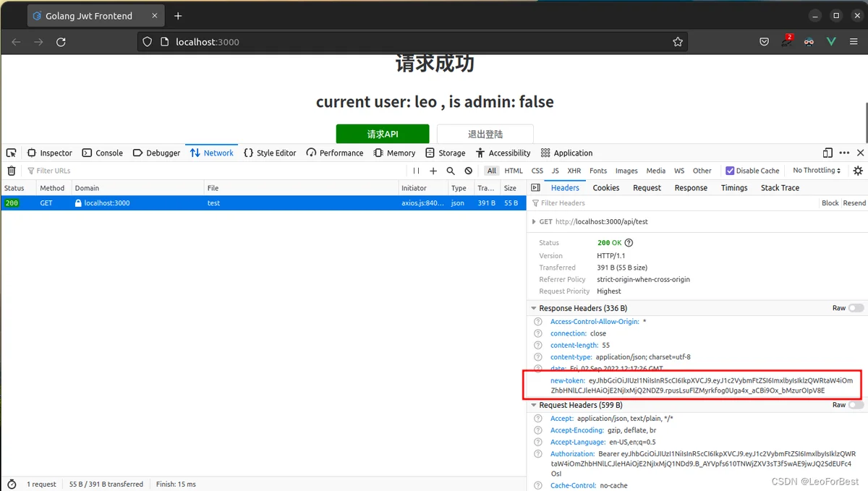Click 退出登陆 logout button

(x=485, y=134)
